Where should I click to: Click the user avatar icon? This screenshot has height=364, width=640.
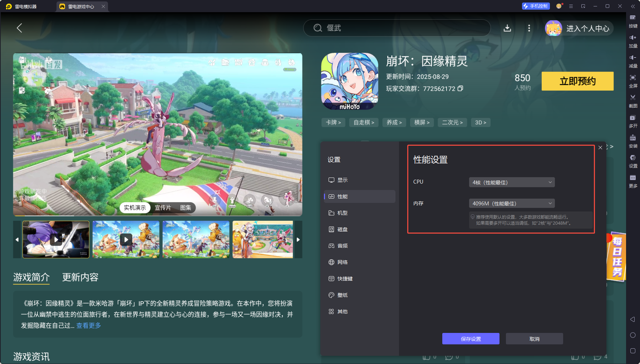tap(553, 28)
